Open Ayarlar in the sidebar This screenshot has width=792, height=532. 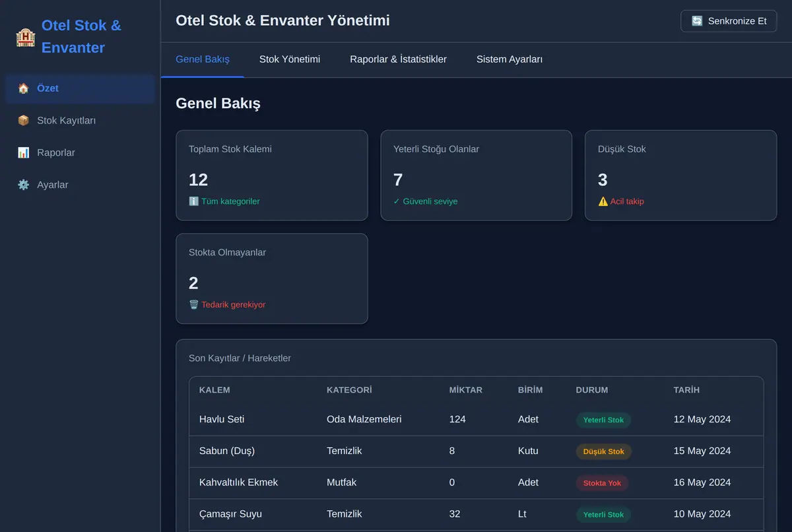click(80, 185)
